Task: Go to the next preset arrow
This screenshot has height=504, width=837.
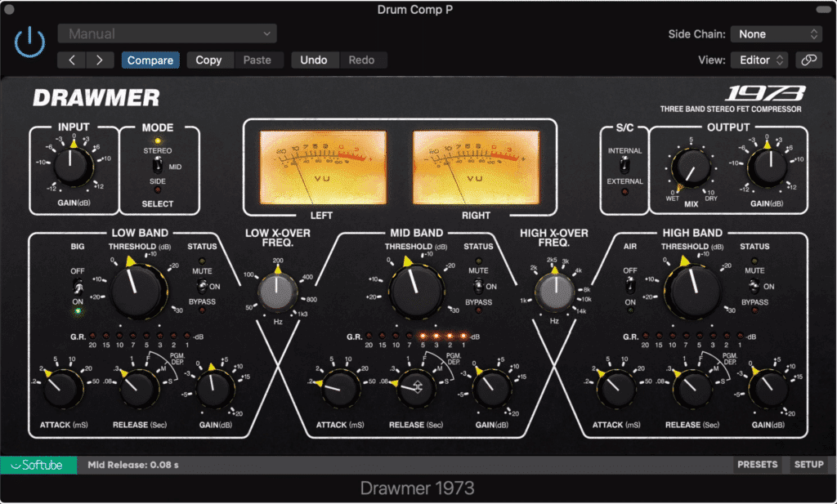Action: [100, 60]
